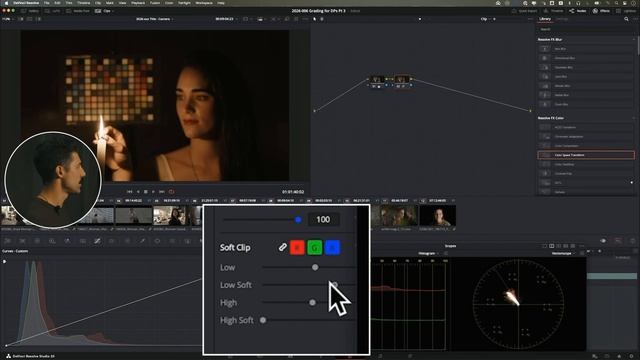640x360 pixels.
Task: Click the 100 intensity value field
Action: [323, 220]
